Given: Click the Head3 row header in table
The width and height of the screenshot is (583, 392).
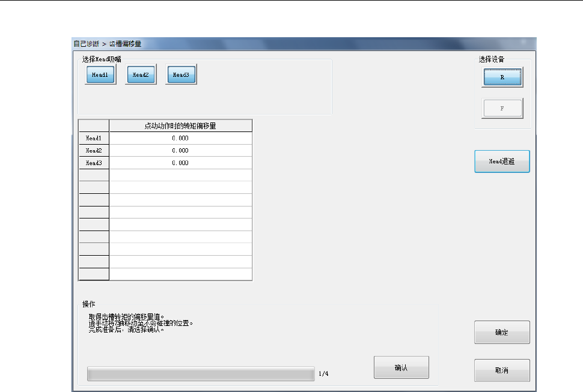Looking at the screenshot, I should click(x=94, y=163).
